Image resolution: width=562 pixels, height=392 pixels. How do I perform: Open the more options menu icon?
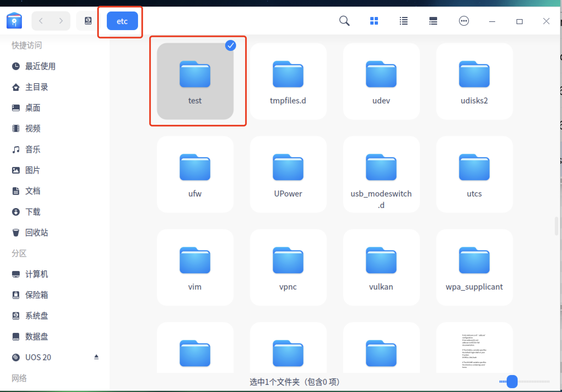click(464, 21)
